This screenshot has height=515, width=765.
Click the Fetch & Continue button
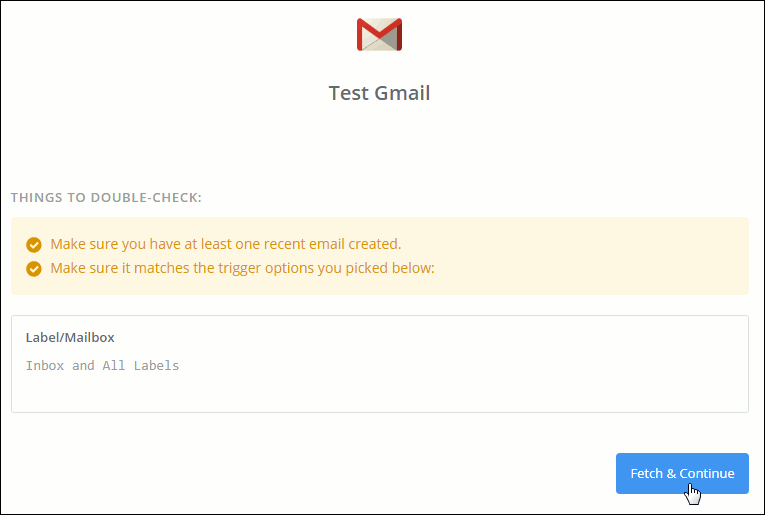pyautogui.click(x=682, y=473)
